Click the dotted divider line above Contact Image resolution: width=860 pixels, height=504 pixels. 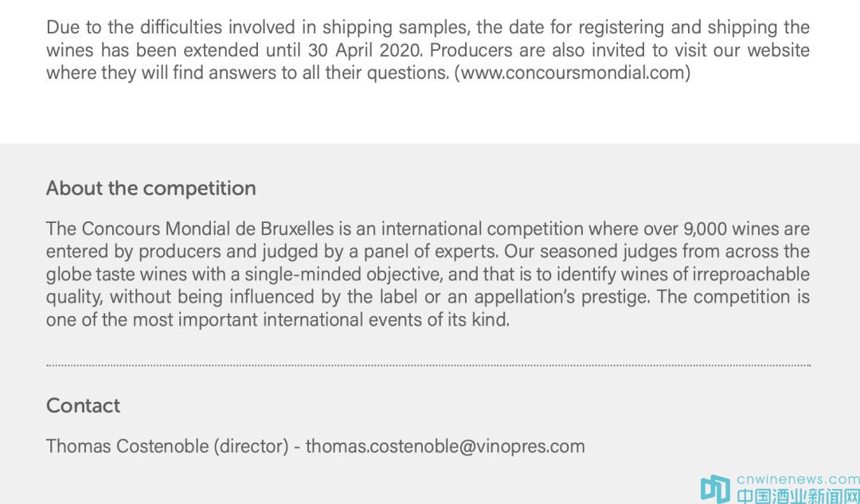[x=428, y=365]
